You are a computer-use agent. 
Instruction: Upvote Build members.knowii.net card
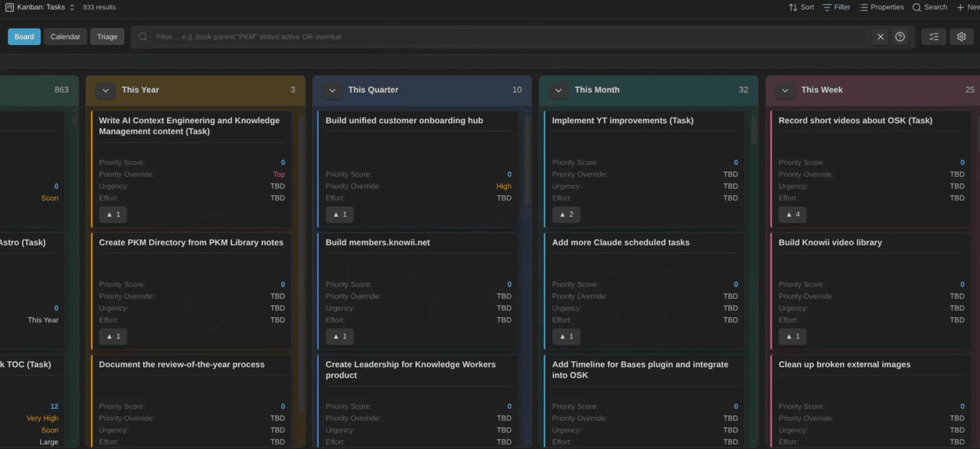pyautogui.click(x=340, y=336)
